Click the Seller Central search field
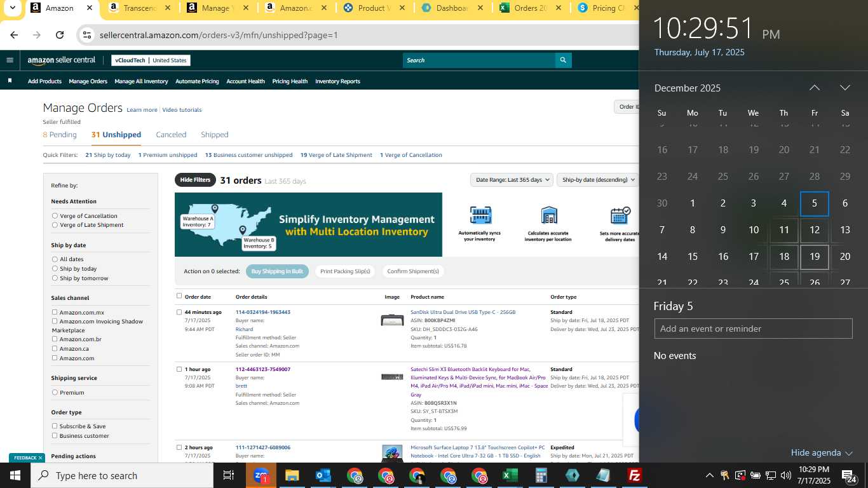 pos(478,60)
